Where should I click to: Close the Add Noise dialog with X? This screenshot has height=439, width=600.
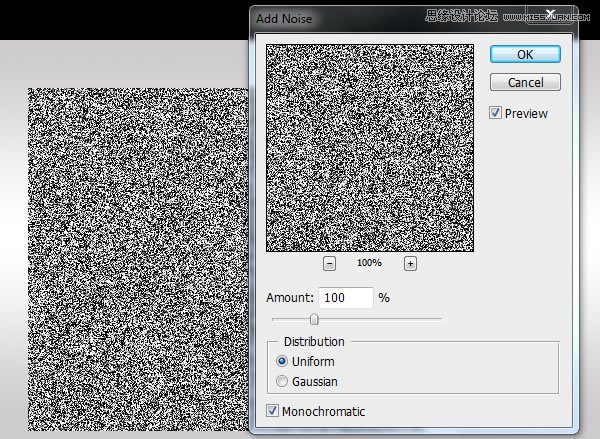tap(550, 15)
